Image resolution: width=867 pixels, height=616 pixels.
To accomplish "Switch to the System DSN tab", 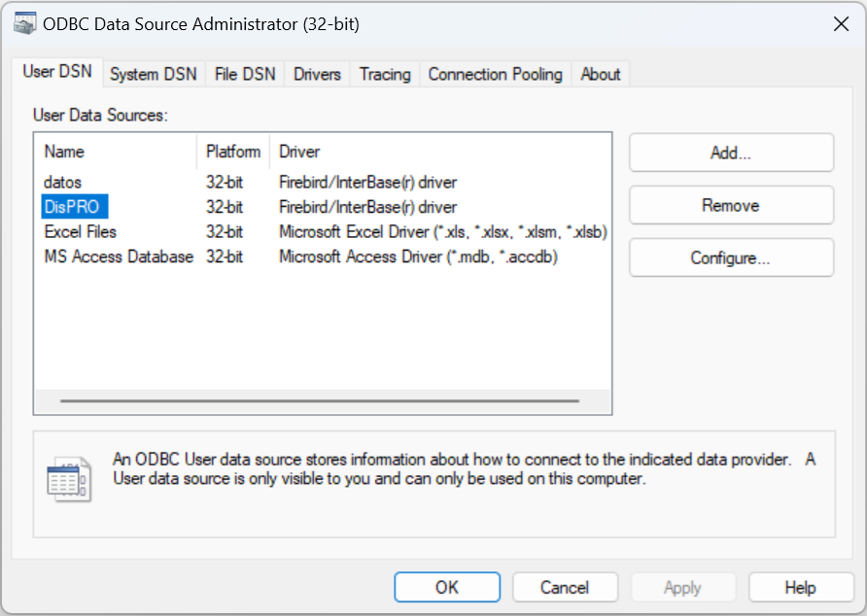I will pyautogui.click(x=153, y=74).
